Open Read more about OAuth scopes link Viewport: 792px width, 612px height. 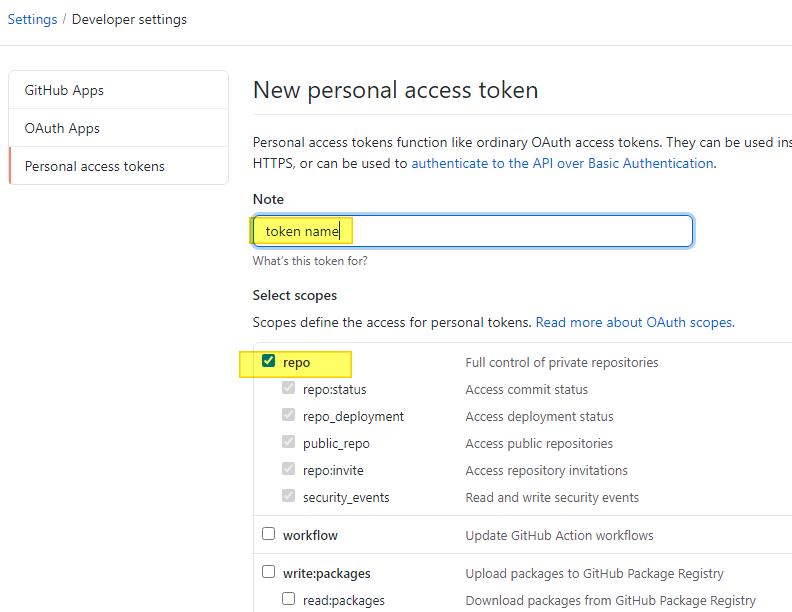tap(634, 322)
